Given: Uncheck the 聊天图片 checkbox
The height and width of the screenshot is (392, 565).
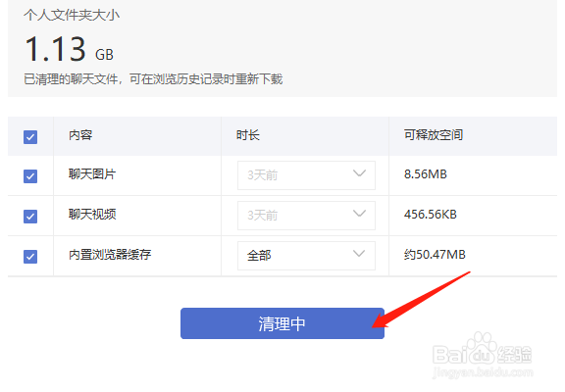Looking at the screenshot, I should (30, 176).
